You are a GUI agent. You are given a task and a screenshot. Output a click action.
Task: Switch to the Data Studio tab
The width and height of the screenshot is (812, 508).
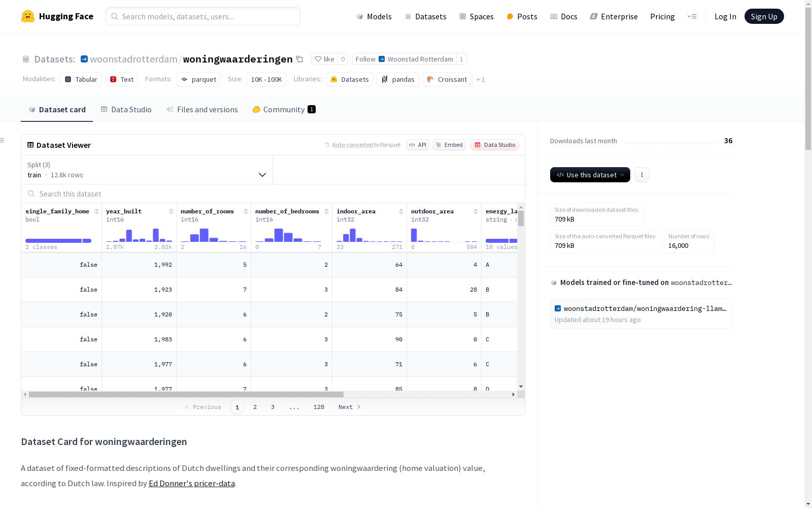click(126, 110)
